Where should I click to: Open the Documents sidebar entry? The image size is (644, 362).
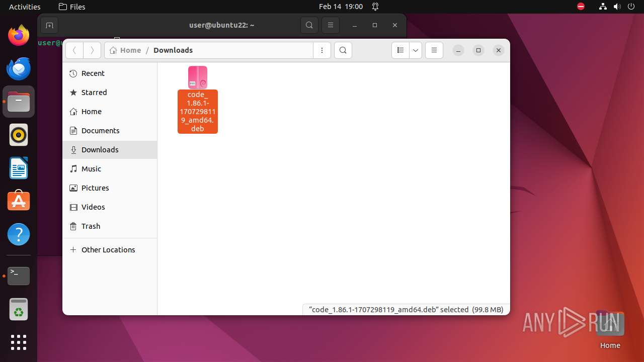[110, 131]
